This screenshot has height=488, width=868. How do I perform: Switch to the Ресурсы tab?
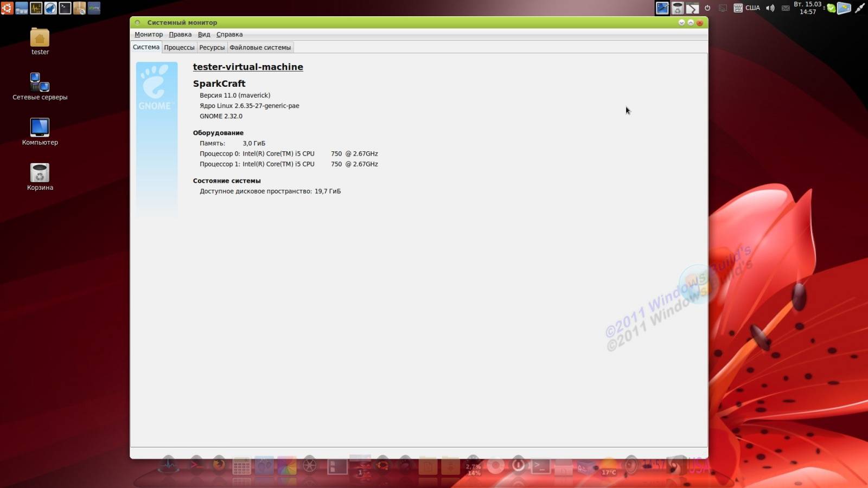coord(212,48)
